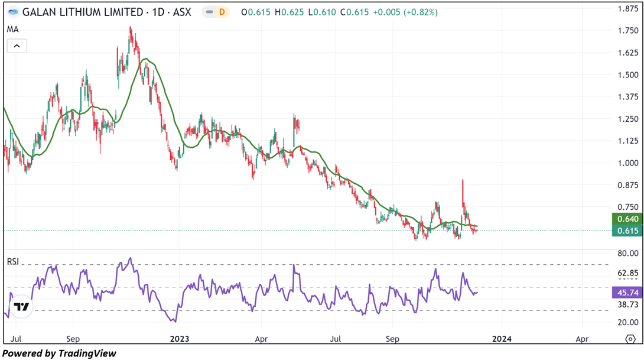Screen dimensions: 644x360
Task: Click the 80.00 RSI scale label
Action: point(628,254)
